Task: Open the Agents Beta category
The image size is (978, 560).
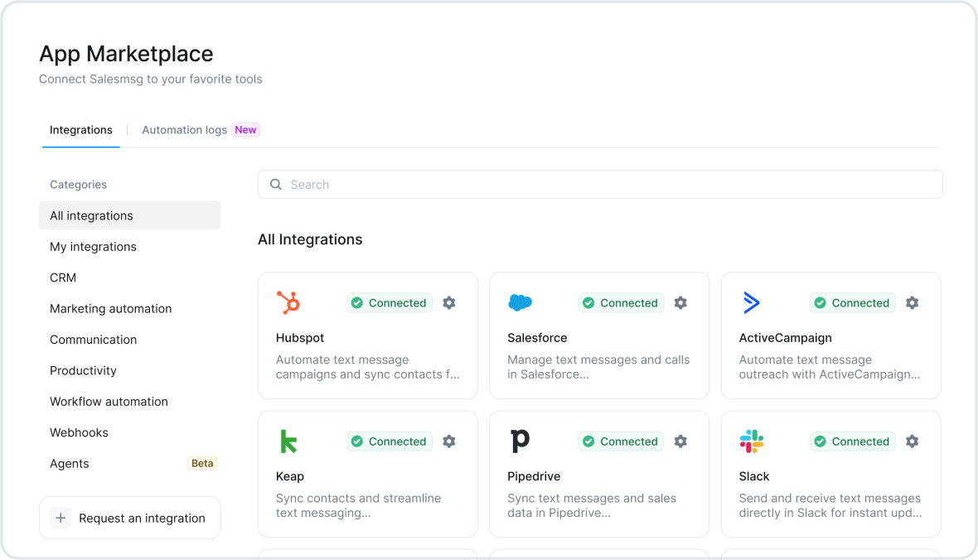Action: click(x=69, y=463)
